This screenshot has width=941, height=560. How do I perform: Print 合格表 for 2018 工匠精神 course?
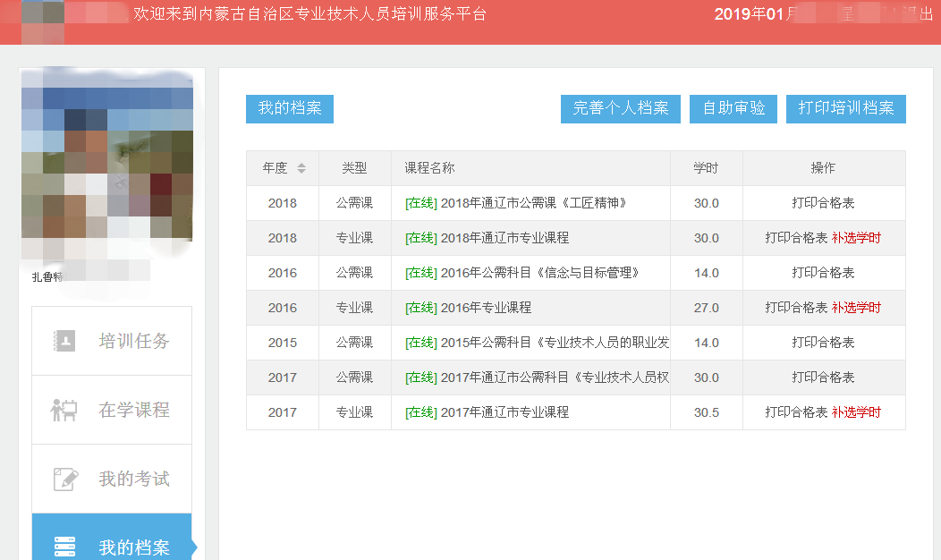(823, 203)
